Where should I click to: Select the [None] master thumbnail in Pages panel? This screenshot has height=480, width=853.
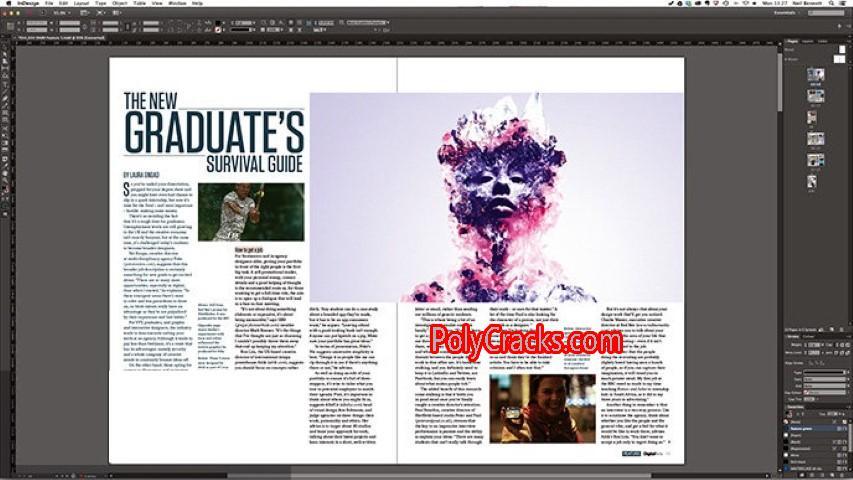842,50
